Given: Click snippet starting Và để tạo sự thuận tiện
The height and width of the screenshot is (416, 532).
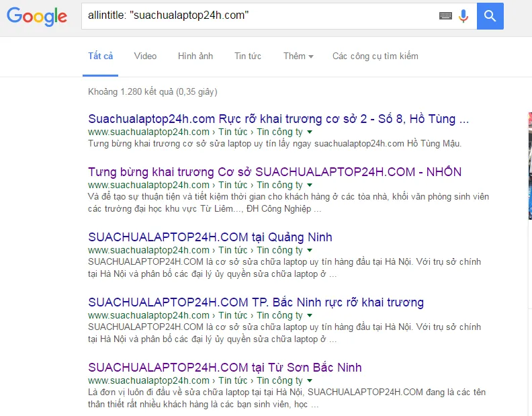Looking at the screenshot, I should (288, 203).
